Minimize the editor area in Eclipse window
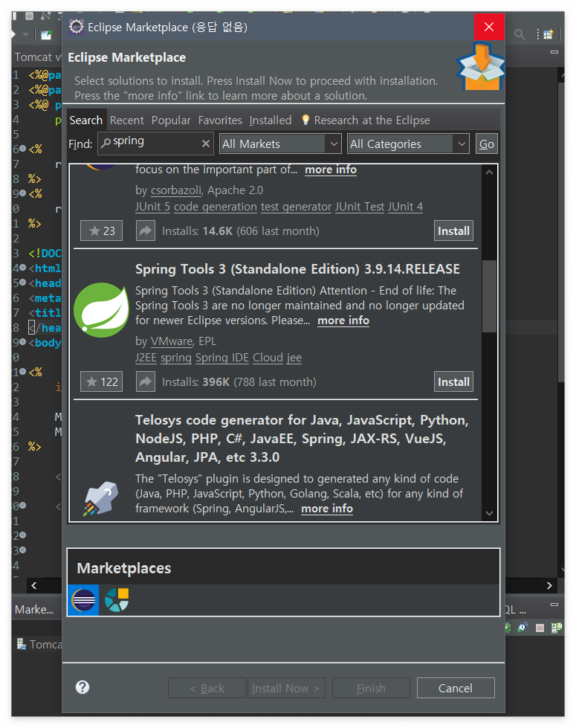 (554, 52)
